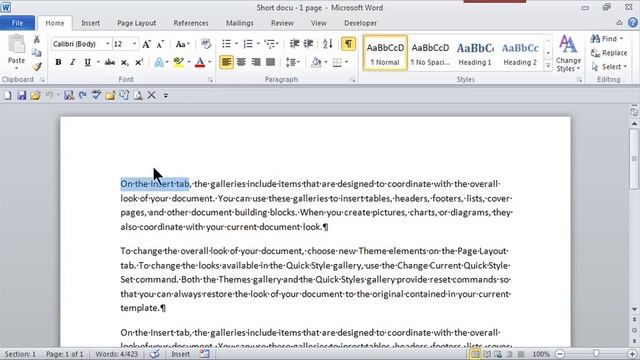The image size is (640, 360).
Task: Align text to the right
Action: pyautogui.click(x=256, y=62)
